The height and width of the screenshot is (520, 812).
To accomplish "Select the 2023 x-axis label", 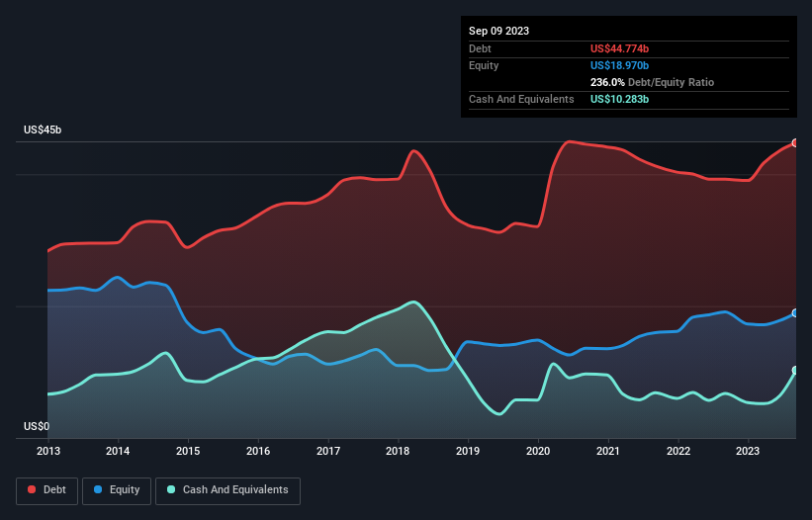I will coord(748,451).
